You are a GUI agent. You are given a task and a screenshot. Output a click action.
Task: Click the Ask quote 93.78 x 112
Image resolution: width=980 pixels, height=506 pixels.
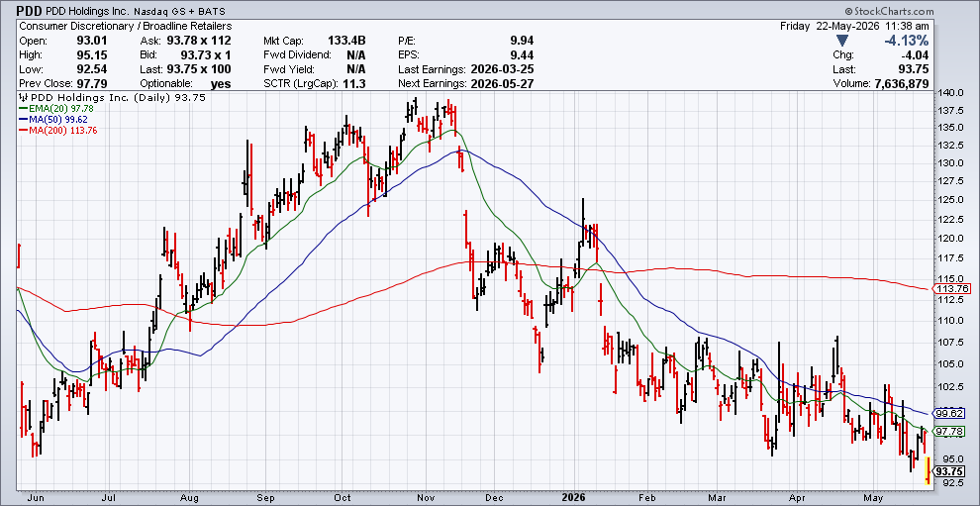point(199,40)
